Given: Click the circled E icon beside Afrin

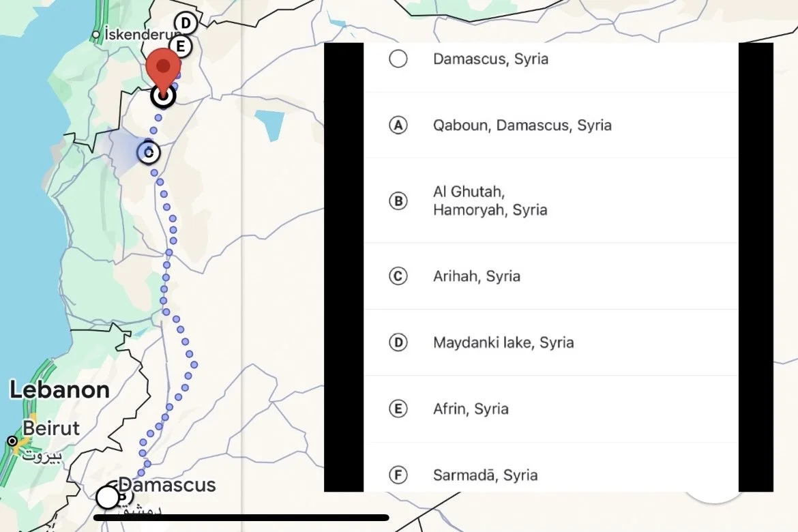Looking at the screenshot, I should 398,409.
